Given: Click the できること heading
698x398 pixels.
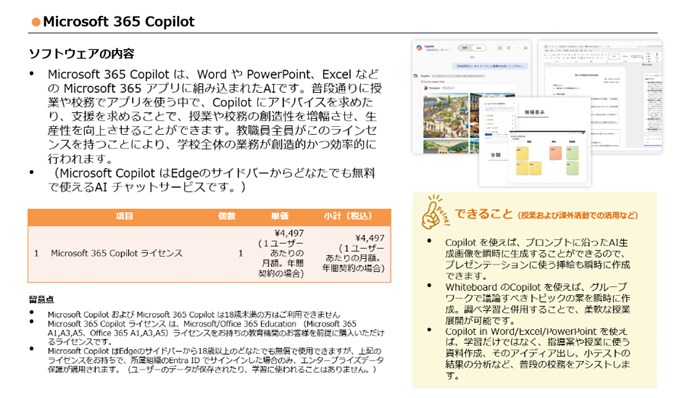Looking at the screenshot, I should click(483, 214).
